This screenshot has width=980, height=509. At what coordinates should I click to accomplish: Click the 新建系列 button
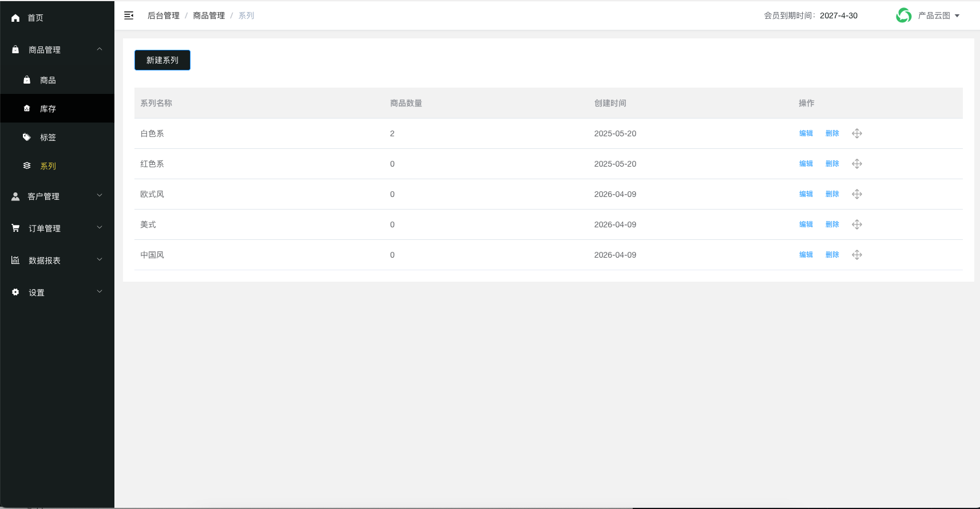(x=162, y=60)
